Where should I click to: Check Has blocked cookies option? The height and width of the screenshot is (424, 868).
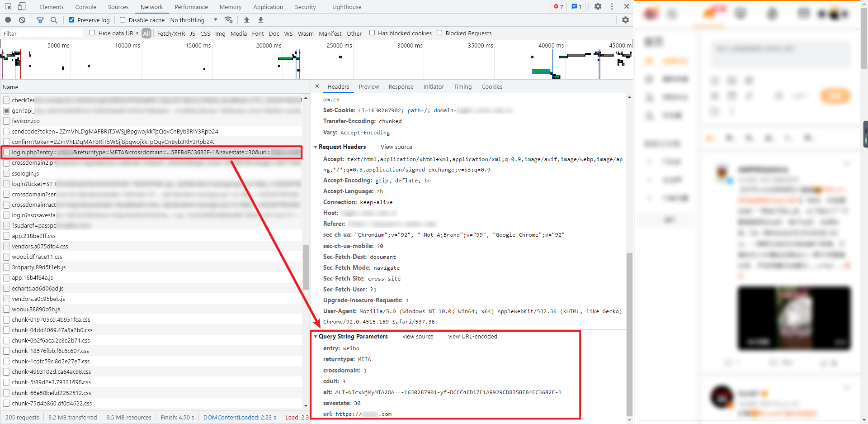[x=372, y=33]
